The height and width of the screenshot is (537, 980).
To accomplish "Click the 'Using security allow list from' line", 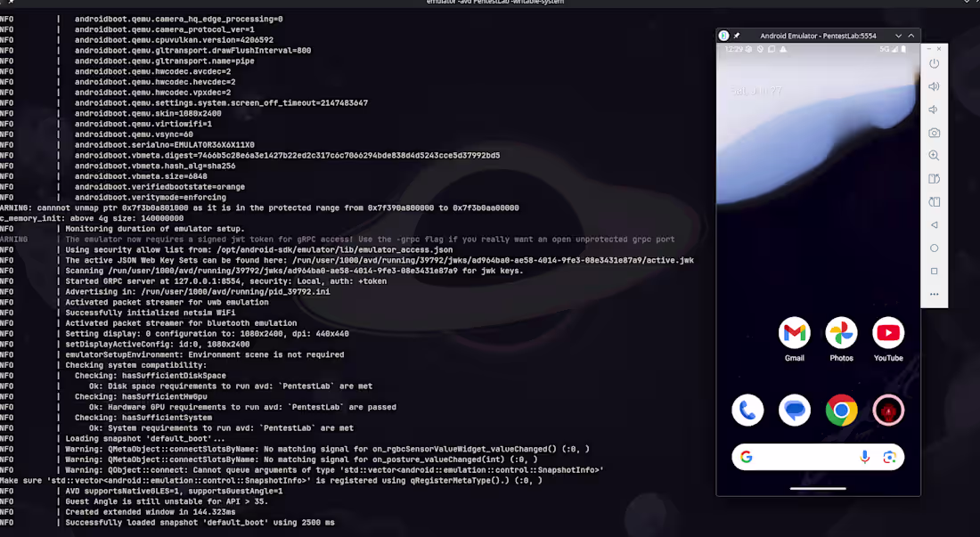I will click(x=259, y=249).
